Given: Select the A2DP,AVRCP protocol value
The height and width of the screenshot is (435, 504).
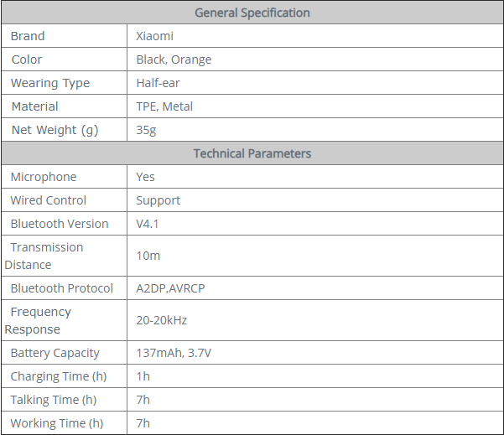Looking at the screenshot, I should (170, 288).
